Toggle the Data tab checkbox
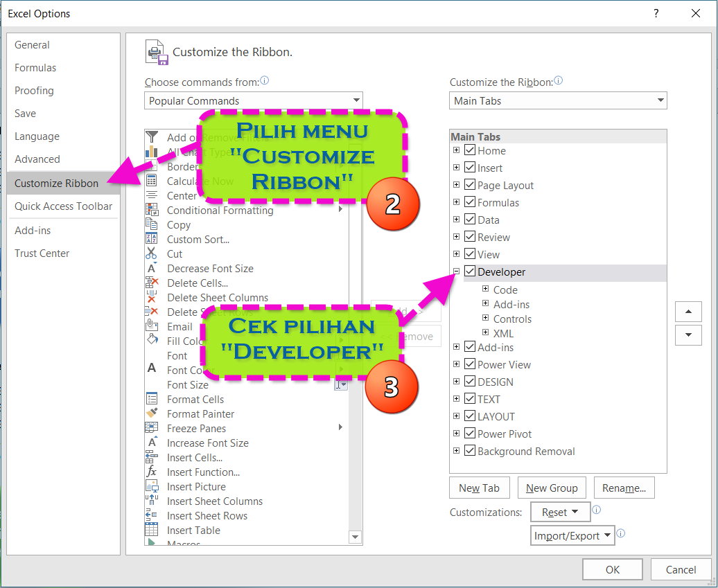718x588 pixels. [469, 219]
